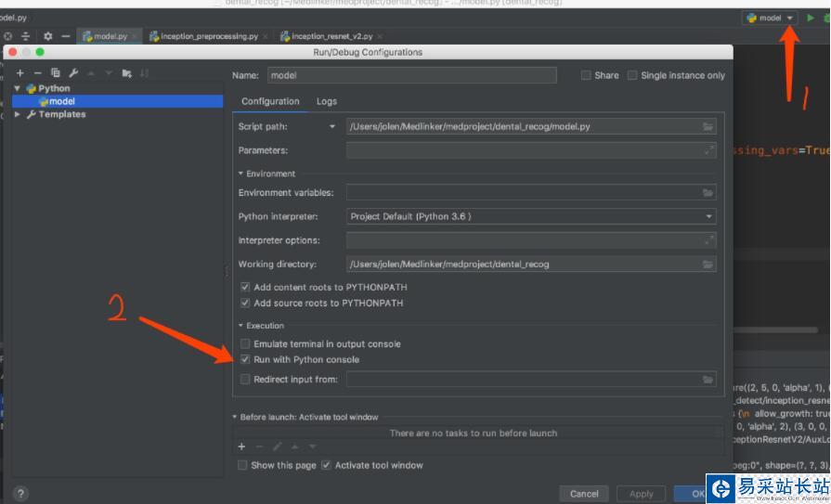The image size is (831, 504).
Task: Select model configuration in tree
Action: point(118,101)
